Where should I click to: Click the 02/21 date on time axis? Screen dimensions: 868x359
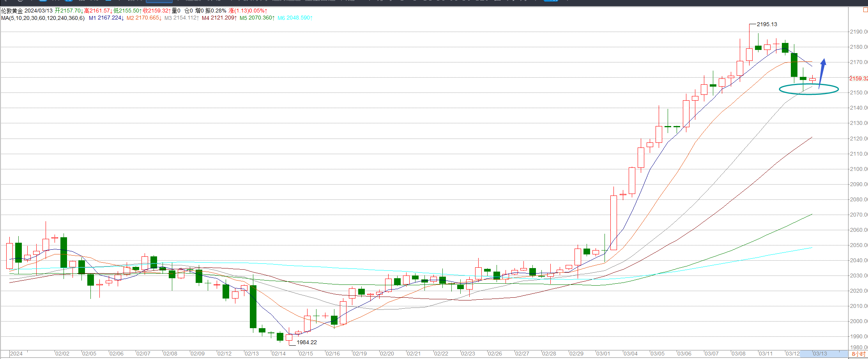[x=414, y=354]
